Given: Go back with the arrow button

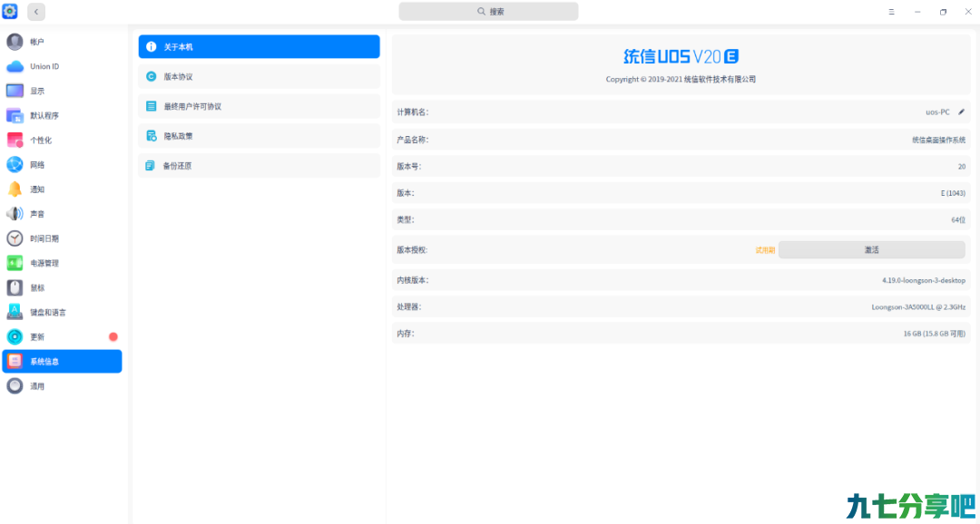Looking at the screenshot, I should pyautogui.click(x=36, y=11).
